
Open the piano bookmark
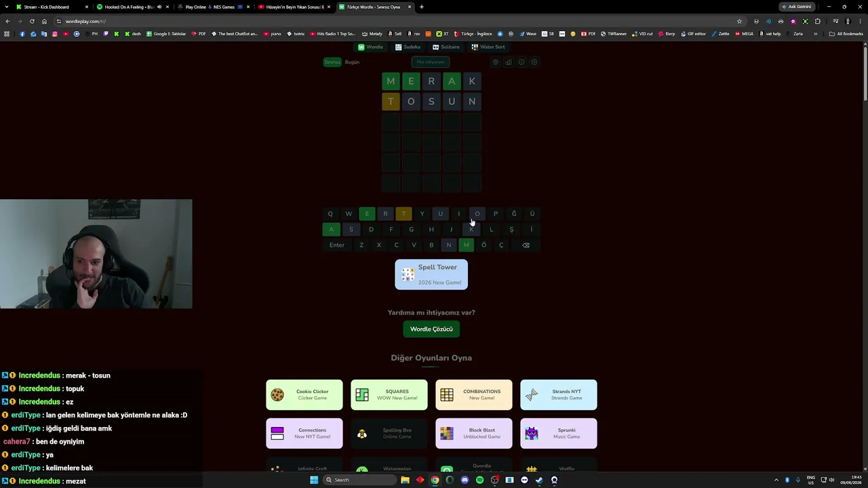[273, 34]
